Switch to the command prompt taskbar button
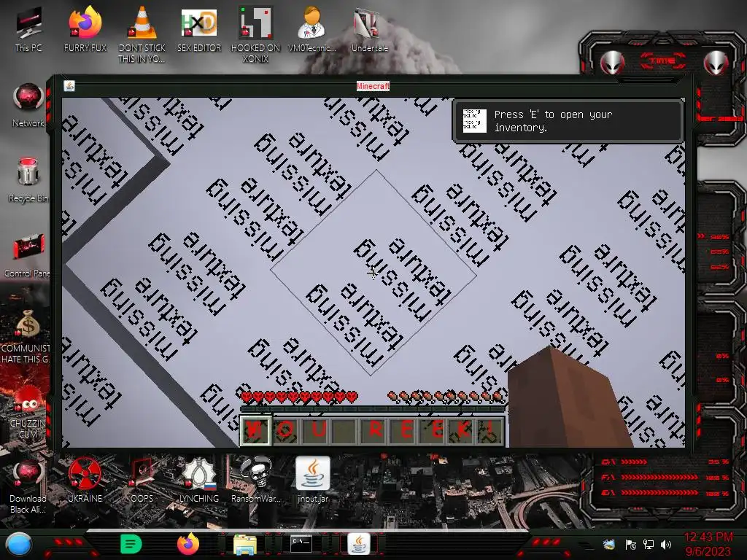Viewport: 747px width, 560px height. point(301,544)
